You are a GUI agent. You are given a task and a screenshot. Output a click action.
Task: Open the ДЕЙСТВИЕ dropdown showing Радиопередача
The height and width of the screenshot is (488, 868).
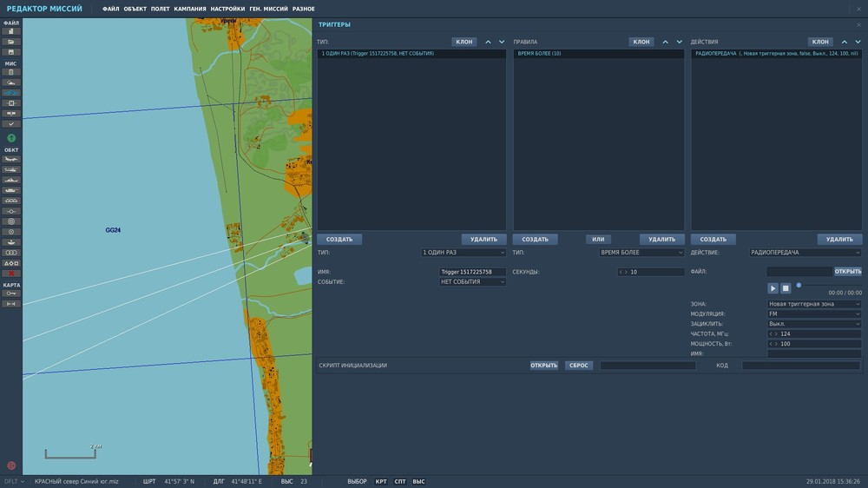tap(805, 253)
